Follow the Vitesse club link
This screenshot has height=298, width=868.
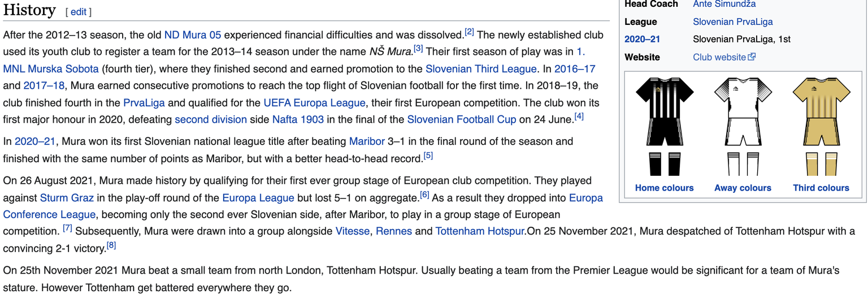[352, 231]
